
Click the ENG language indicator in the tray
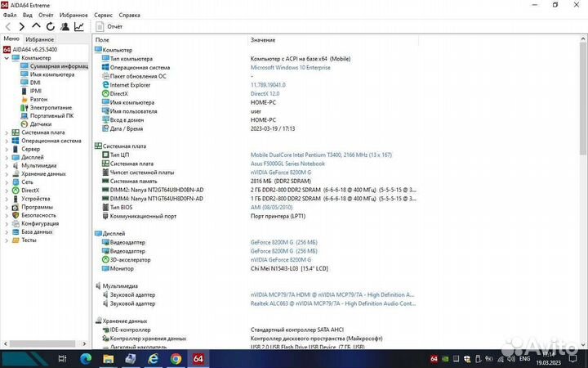524,359
